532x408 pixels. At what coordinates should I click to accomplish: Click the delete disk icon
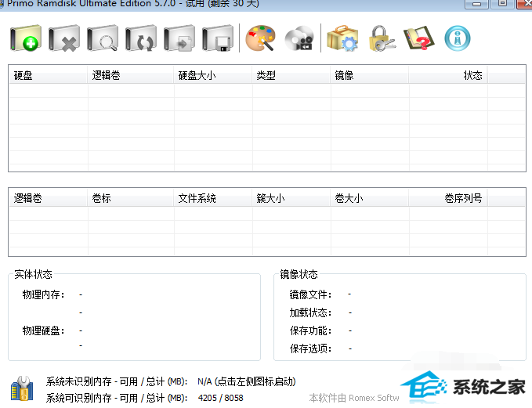coord(64,38)
